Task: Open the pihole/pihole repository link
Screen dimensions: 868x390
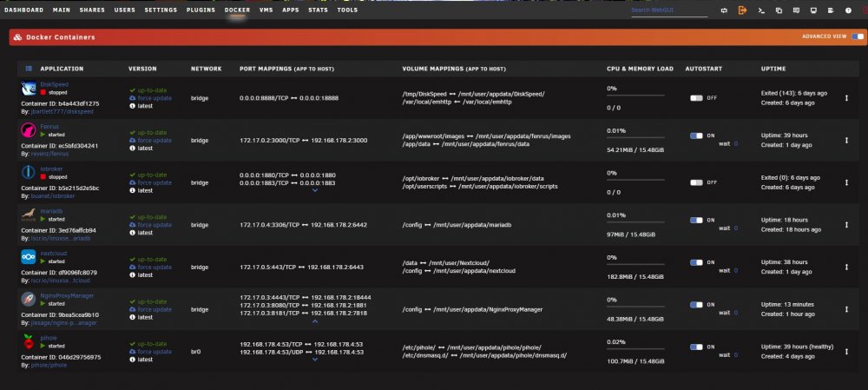Action: click(49, 365)
